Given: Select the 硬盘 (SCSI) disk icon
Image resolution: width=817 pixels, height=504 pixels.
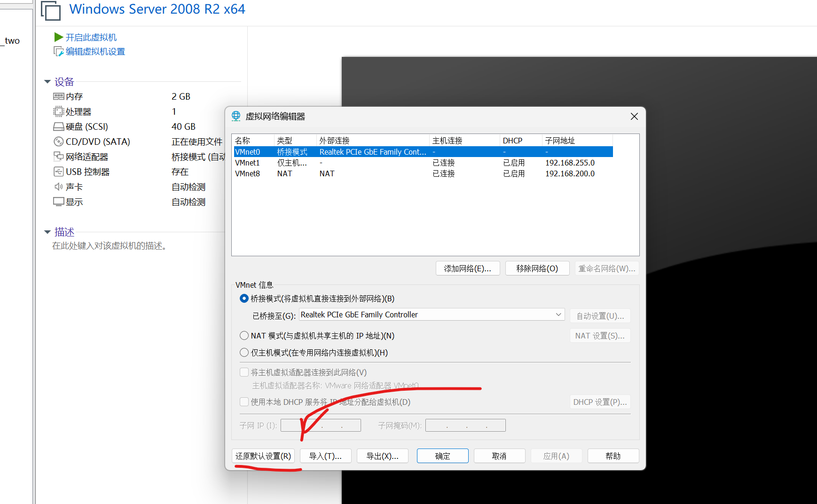Looking at the screenshot, I should [58, 126].
